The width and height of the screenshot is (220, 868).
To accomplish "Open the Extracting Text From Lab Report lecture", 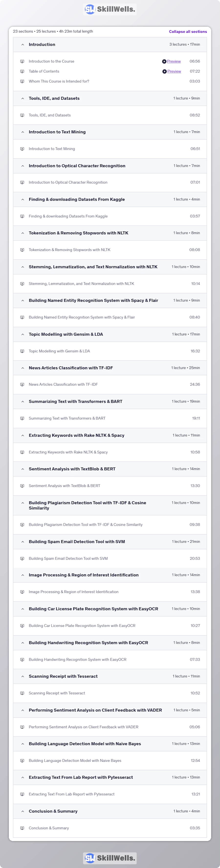I will coord(71,794).
